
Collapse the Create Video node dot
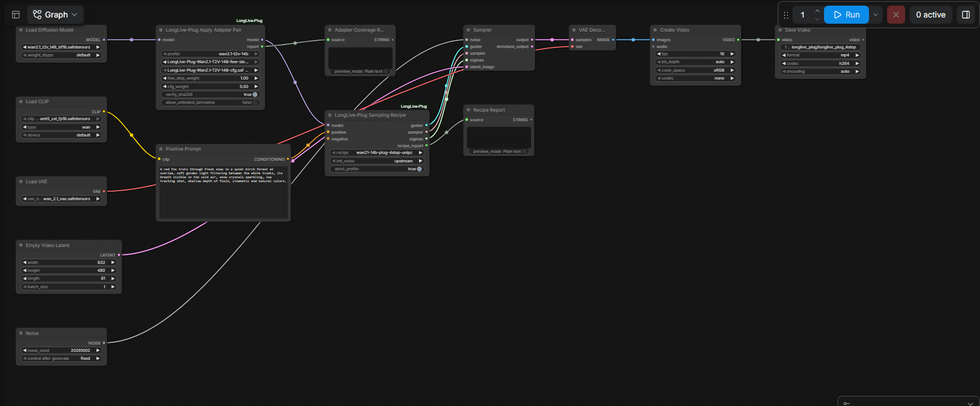pos(655,30)
